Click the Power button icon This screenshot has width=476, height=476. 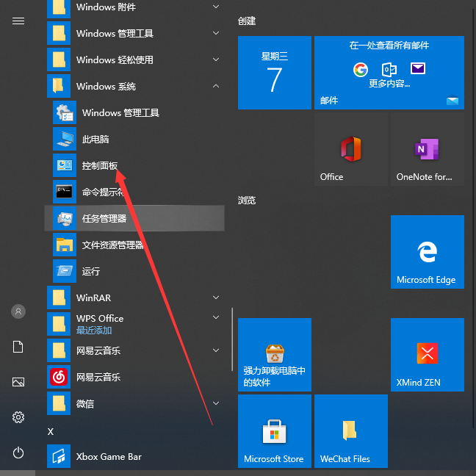coord(18,452)
